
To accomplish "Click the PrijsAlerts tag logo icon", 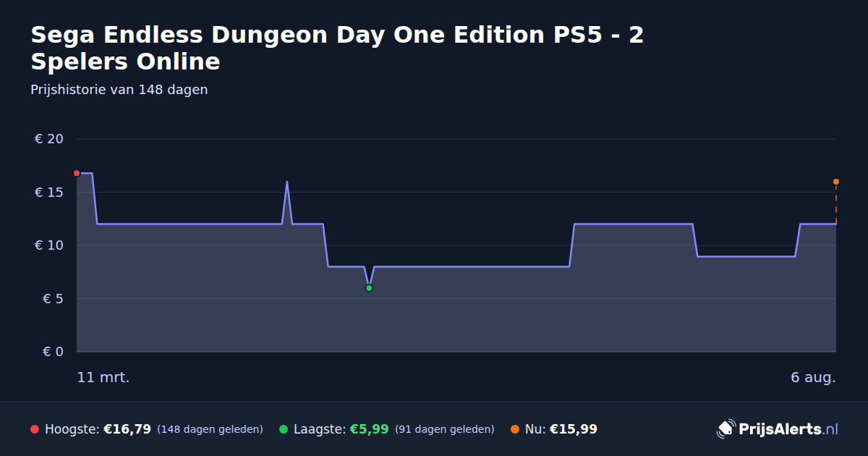I will tap(726, 429).
